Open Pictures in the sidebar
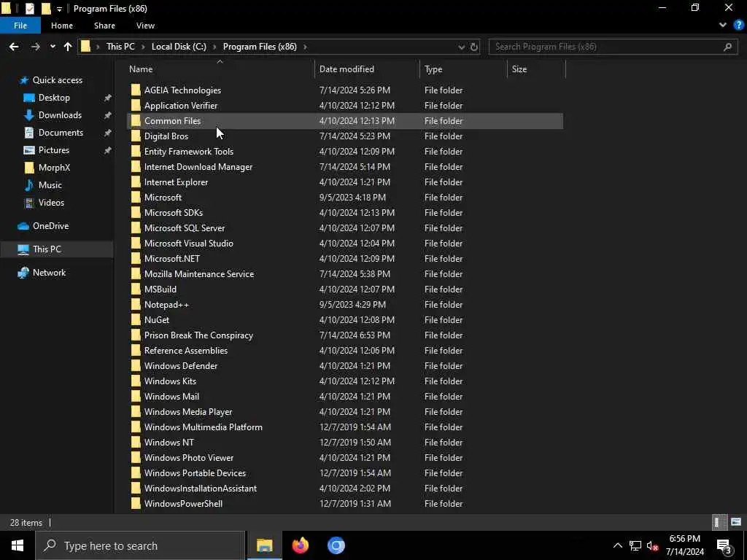 point(54,150)
